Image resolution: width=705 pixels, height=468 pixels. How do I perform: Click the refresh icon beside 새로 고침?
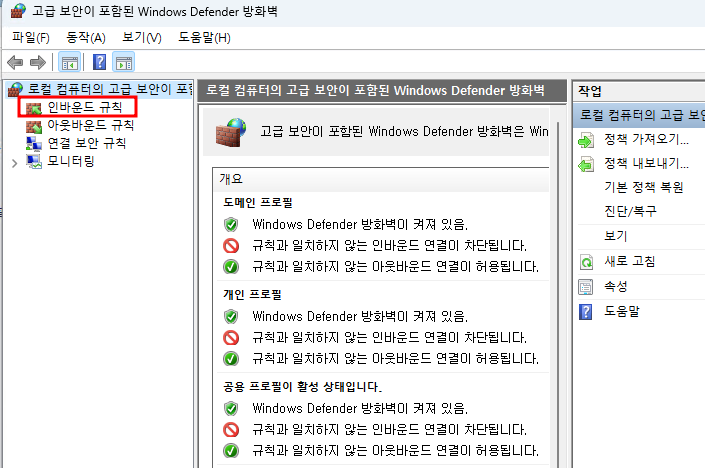586,262
